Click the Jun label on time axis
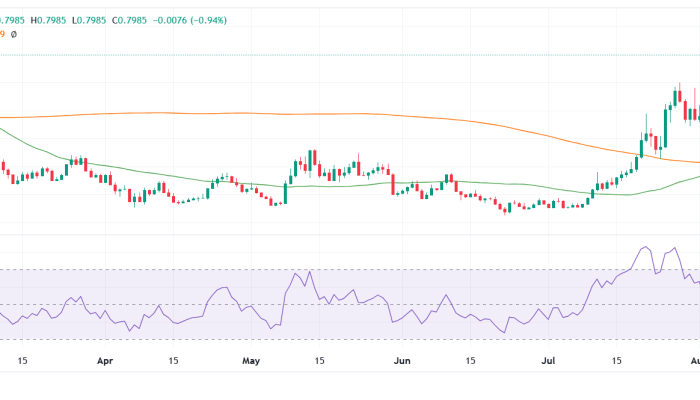700x400 pixels. coord(401,359)
